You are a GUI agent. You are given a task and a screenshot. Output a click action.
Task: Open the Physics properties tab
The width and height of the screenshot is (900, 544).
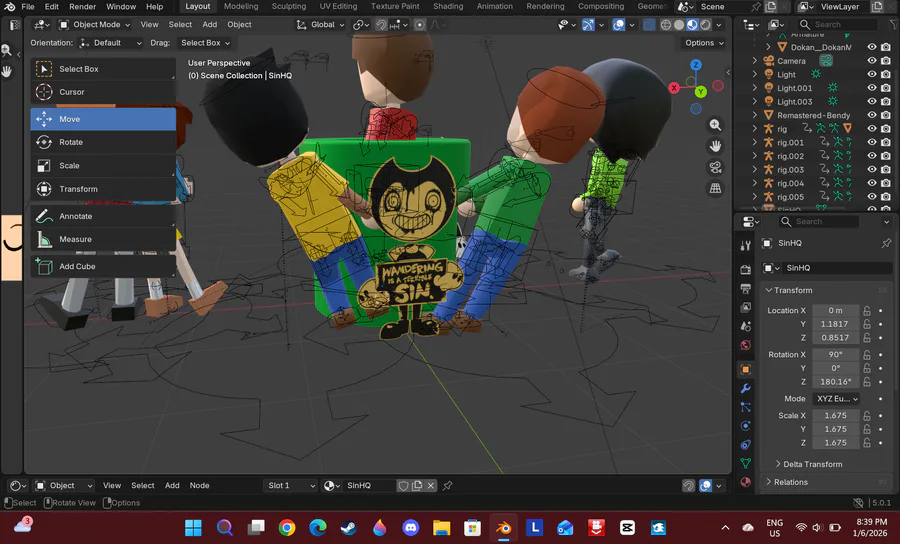(746, 426)
